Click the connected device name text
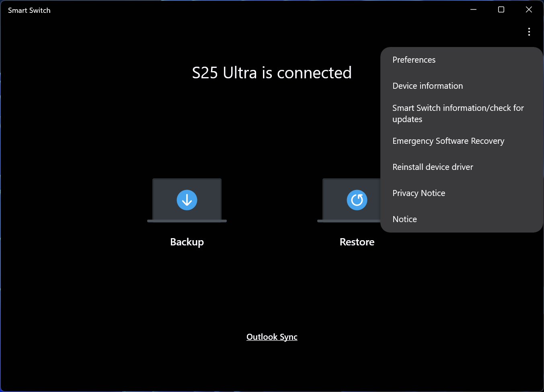This screenshot has width=544, height=392. click(x=272, y=72)
